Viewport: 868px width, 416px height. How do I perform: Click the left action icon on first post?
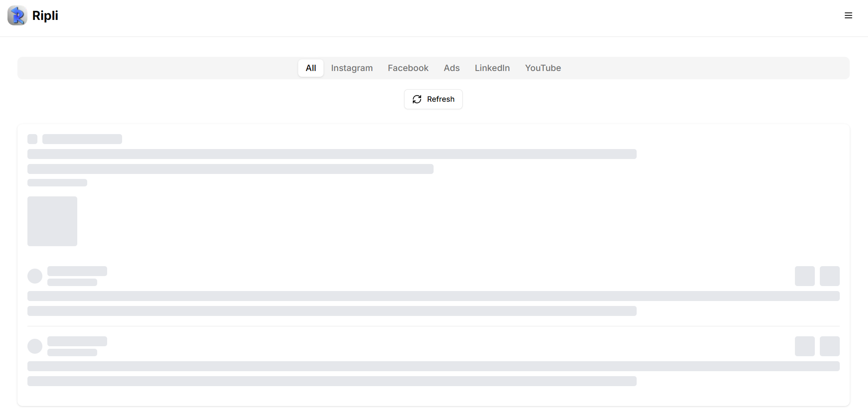pos(804,276)
